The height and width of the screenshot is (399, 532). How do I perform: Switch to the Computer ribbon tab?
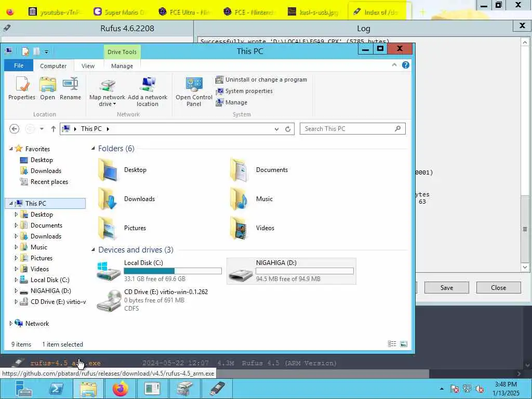tap(54, 66)
